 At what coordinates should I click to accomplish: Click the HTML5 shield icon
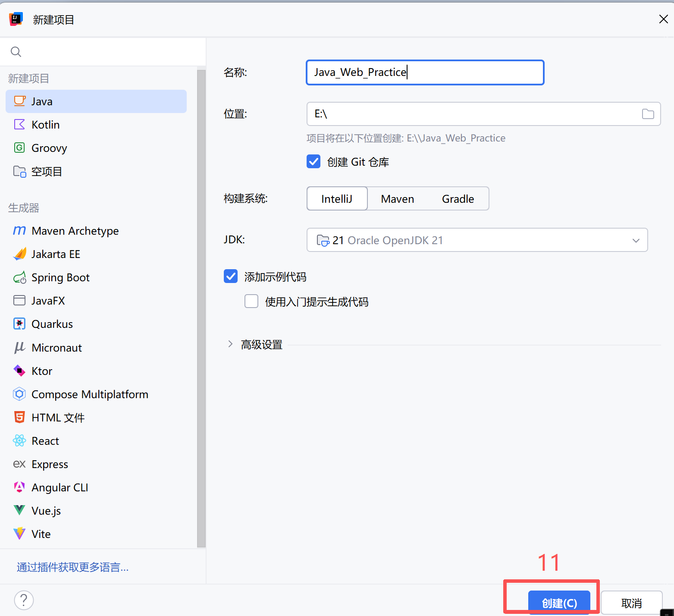click(x=19, y=417)
